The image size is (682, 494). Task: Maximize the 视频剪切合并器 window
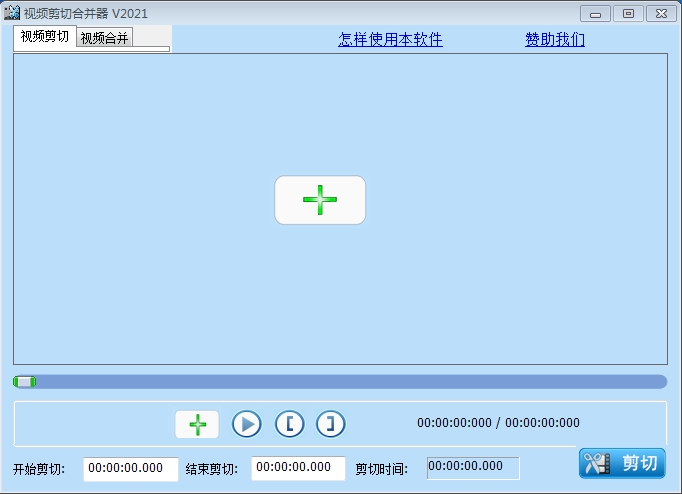click(x=628, y=13)
